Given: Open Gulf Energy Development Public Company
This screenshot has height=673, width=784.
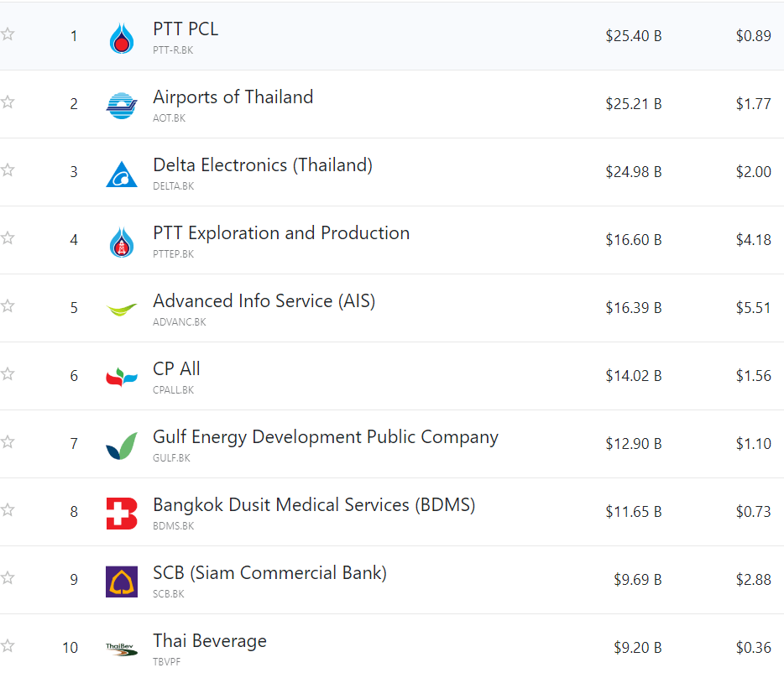Looking at the screenshot, I should coord(325,437).
